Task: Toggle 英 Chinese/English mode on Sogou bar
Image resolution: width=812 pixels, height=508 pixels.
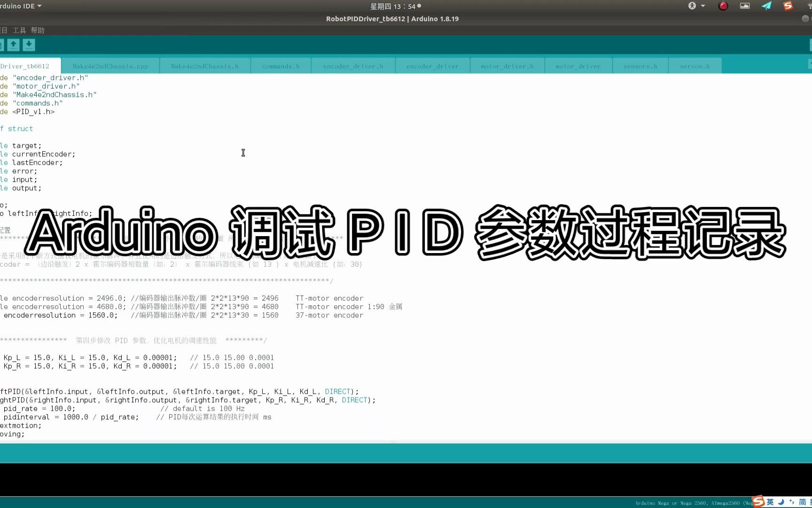Action: [x=770, y=501]
